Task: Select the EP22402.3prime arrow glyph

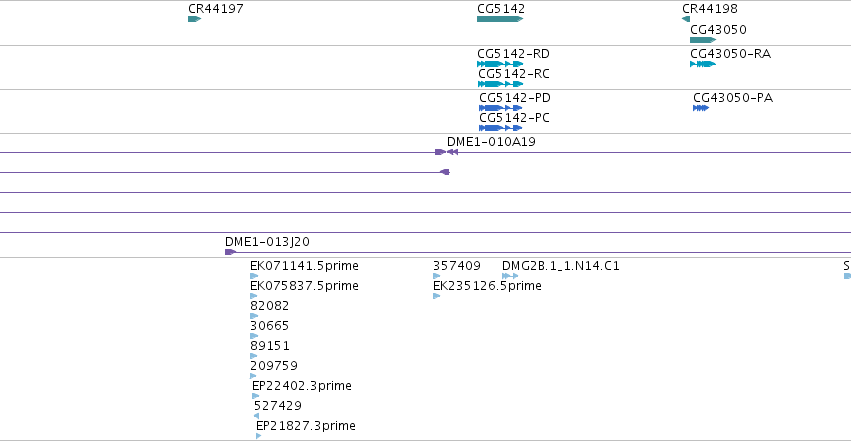Action: tap(256, 396)
